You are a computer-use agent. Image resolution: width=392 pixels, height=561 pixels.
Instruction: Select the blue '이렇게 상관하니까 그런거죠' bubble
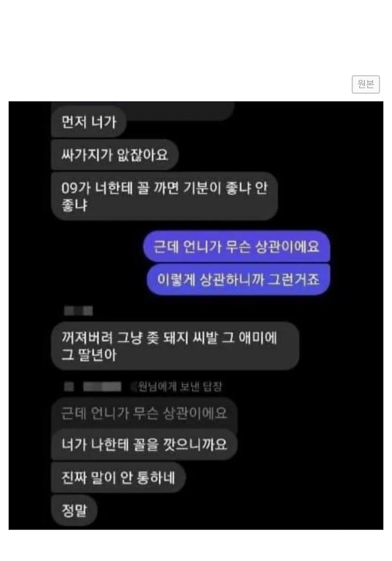(x=238, y=279)
